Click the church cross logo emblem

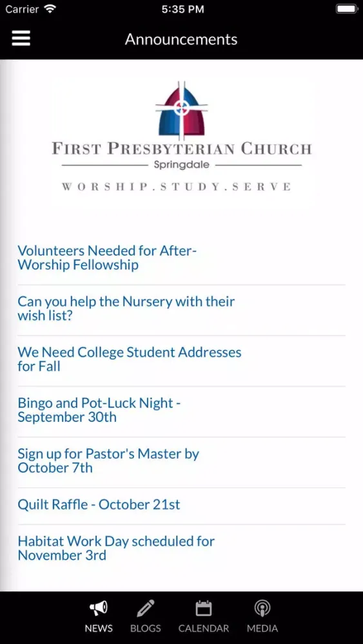click(x=181, y=109)
